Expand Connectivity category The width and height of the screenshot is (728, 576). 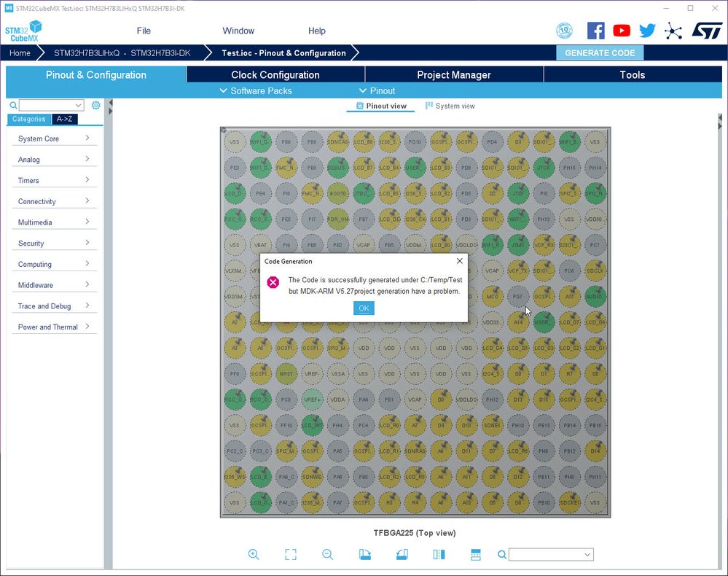[x=54, y=201]
